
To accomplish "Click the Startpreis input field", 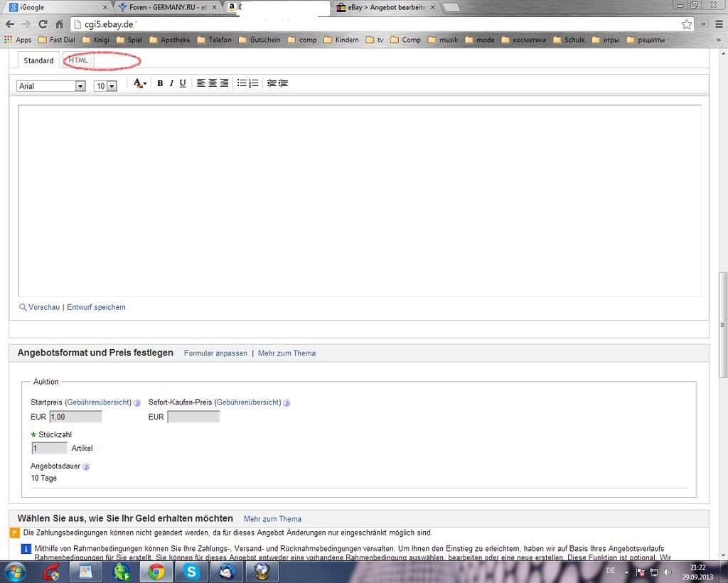I will click(x=75, y=417).
